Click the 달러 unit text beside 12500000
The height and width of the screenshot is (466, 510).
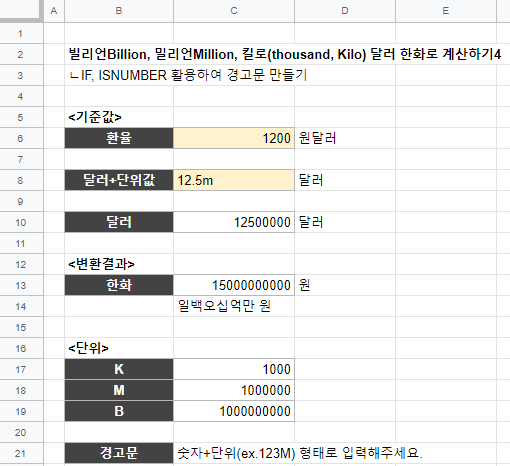pyautogui.click(x=311, y=222)
